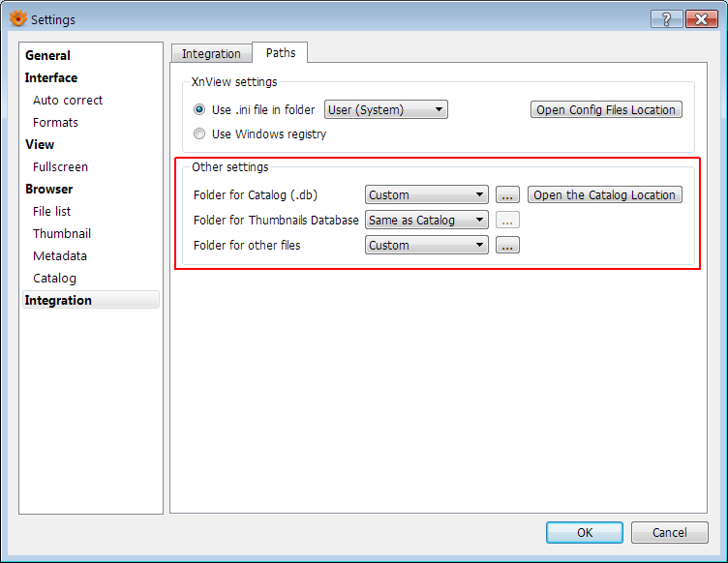This screenshot has height=563, width=728.
Task: Click 'Other settings' group heading
Action: click(x=230, y=167)
